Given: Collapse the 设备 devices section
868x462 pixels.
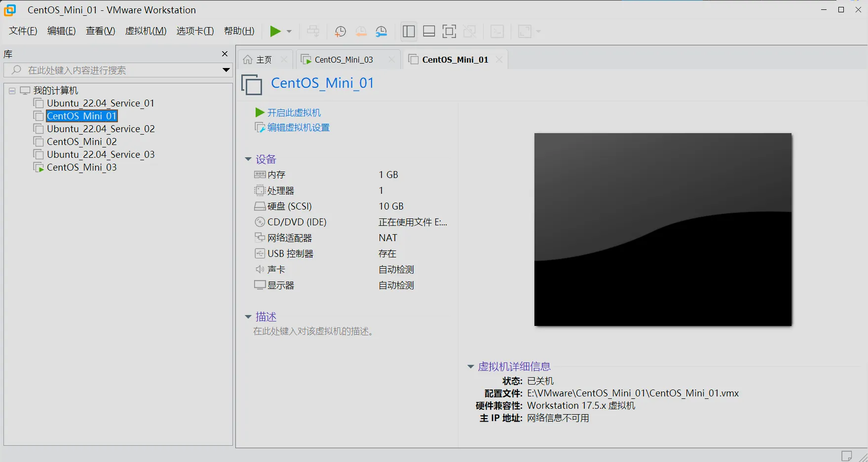Looking at the screenshot, I should click(248, 159).
